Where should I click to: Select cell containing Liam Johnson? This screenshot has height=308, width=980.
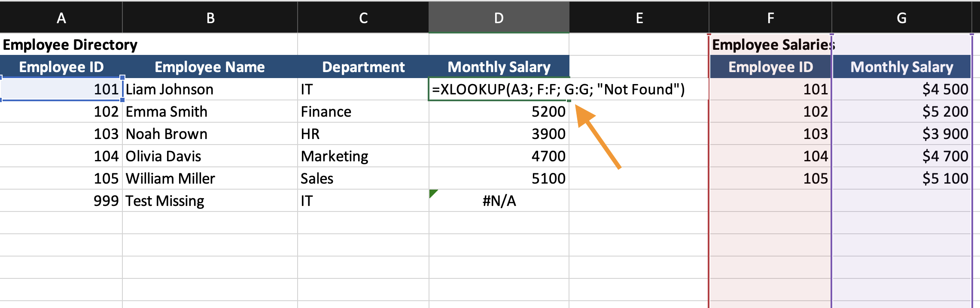coord(210,89)
